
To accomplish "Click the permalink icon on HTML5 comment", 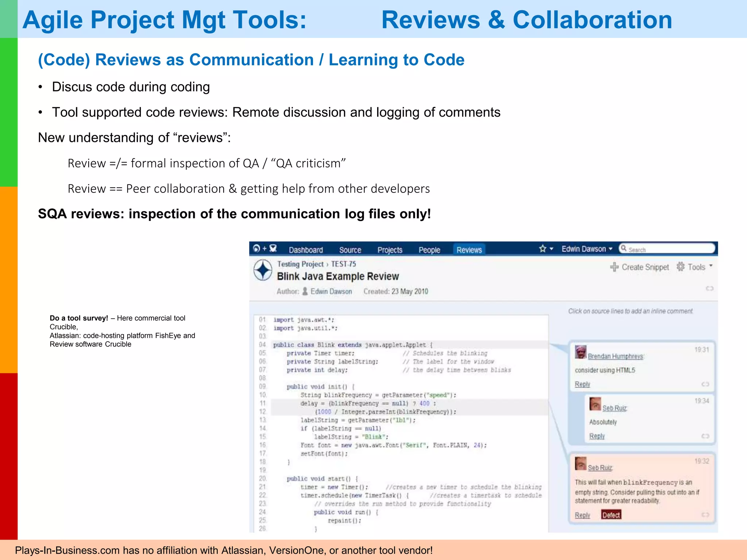I will 705,384.
